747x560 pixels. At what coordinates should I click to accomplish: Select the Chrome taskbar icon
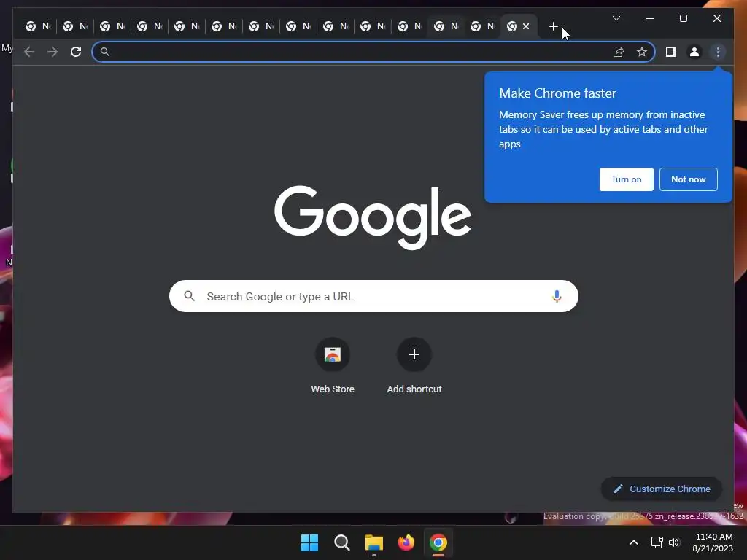click(438, 542)
